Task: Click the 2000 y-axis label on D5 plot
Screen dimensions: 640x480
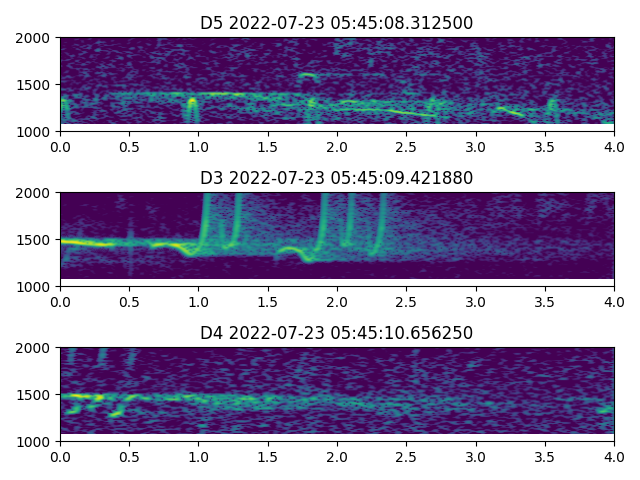Action: click(x=36, y=38)
